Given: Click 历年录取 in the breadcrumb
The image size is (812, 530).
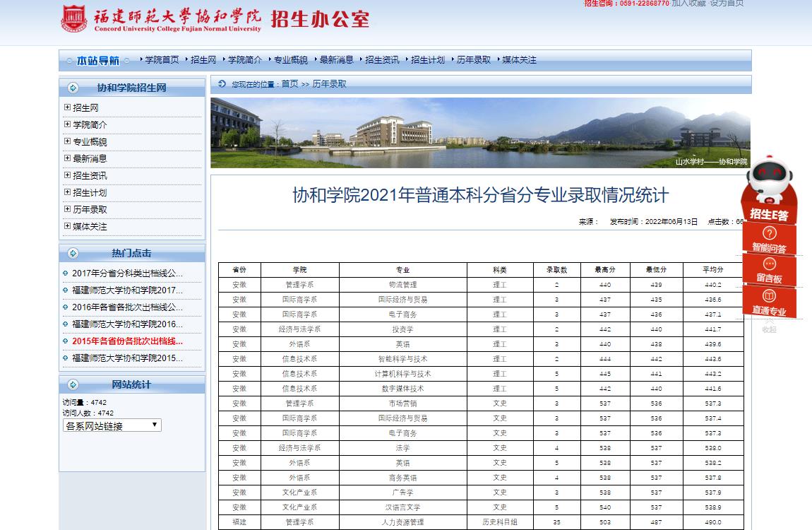Looking at the screenshot, I should point(329,84).
